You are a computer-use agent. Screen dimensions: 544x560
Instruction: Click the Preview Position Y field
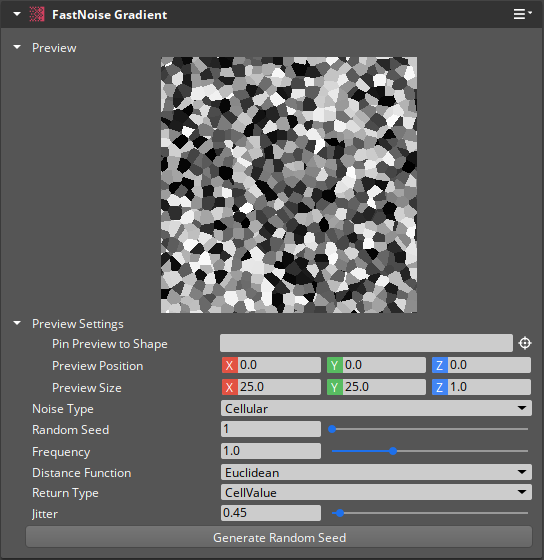376,365
